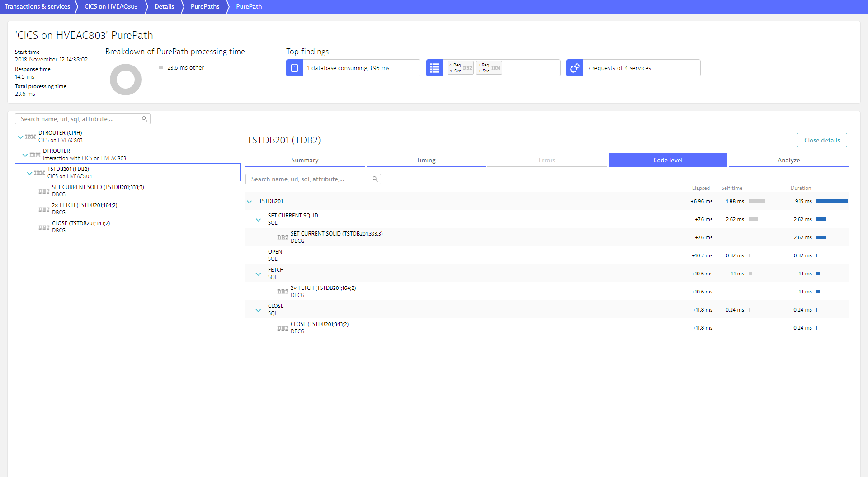Click DB2 icon of 2× FETCH tree row
Screen dimensions: 868x477
click(44, 209)
